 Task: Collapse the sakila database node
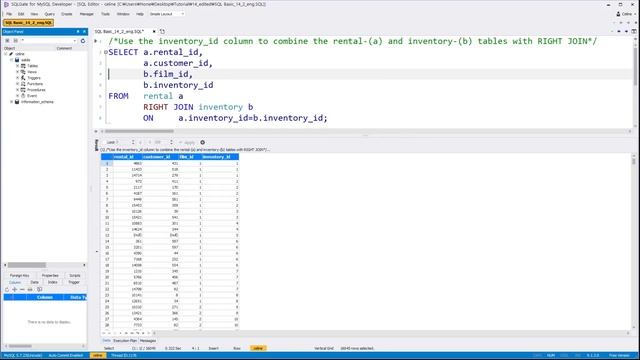[11, 60]
